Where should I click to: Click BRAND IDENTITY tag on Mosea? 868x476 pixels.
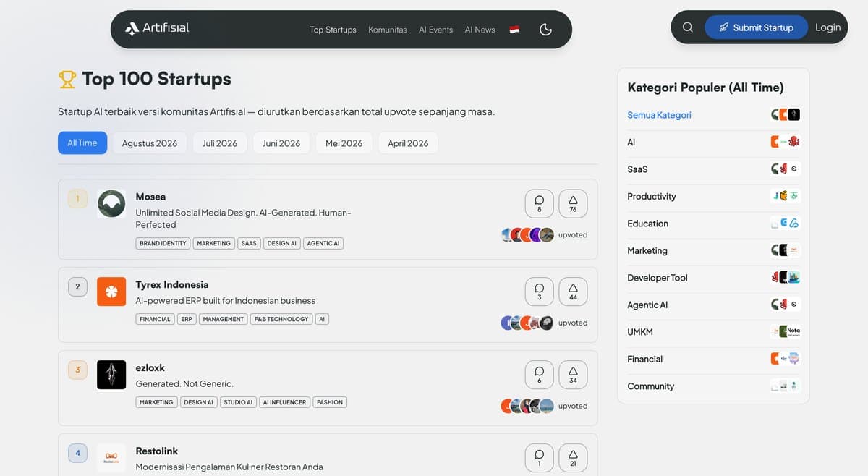click(x=163, y=243)
